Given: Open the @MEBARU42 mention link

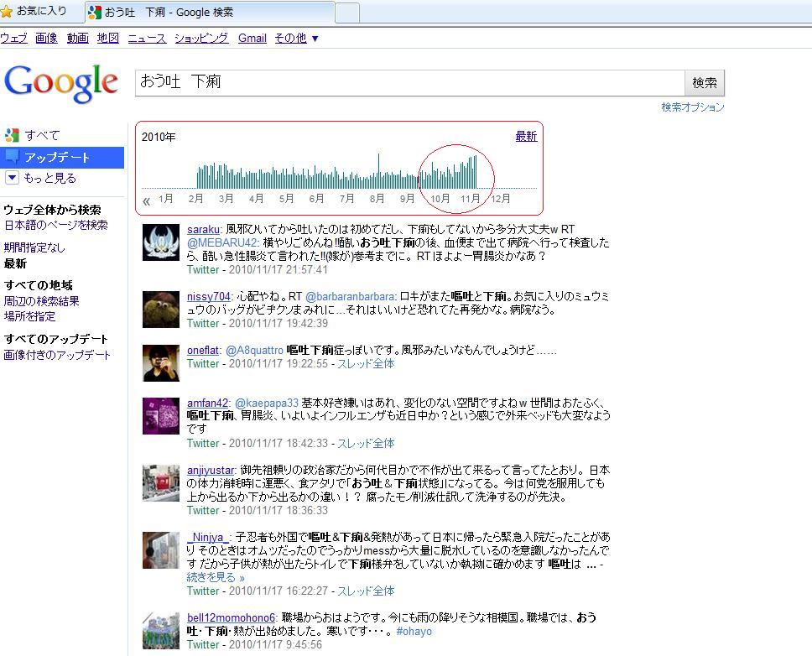Looking at the screenshot, I should [x=222, y=242].
